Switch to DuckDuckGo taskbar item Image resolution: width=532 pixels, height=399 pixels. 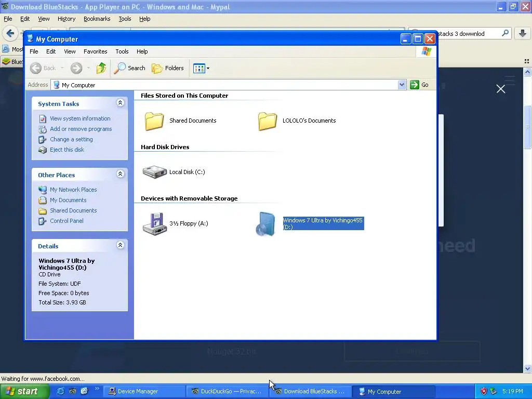(228, 392)
